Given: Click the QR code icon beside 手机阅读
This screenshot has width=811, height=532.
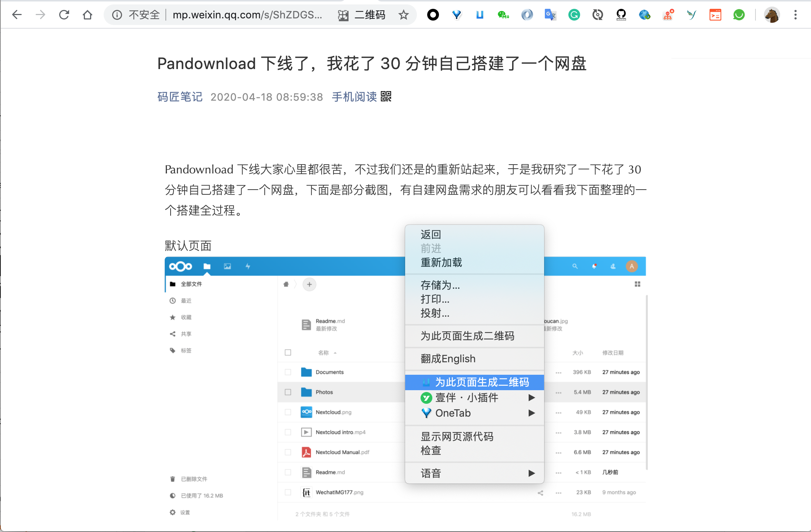Looking at the screenshot, I should point(386,96).
